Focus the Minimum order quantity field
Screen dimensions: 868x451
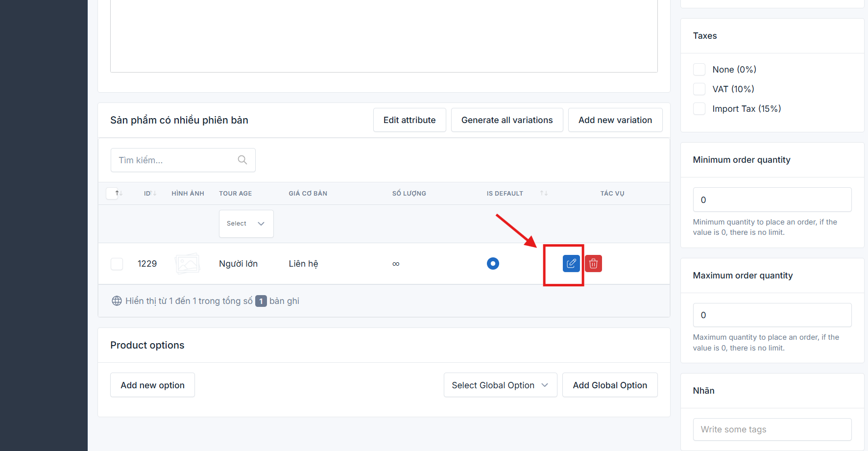(772, 200)
